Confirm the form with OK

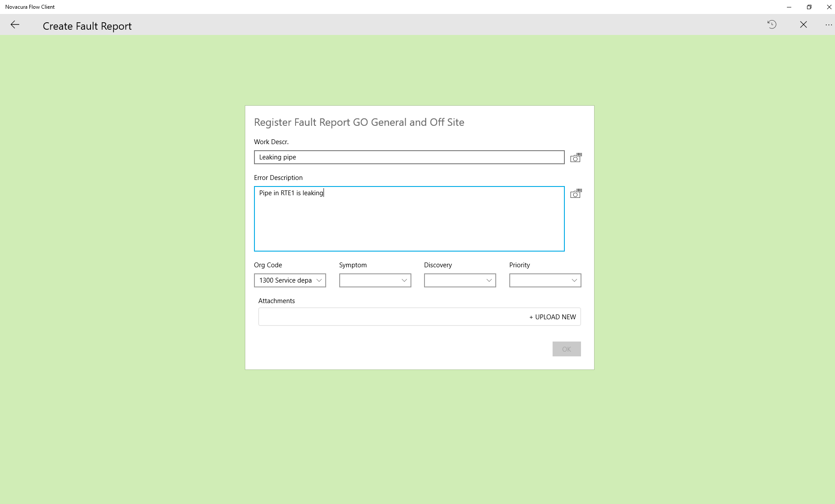[567, 349]
